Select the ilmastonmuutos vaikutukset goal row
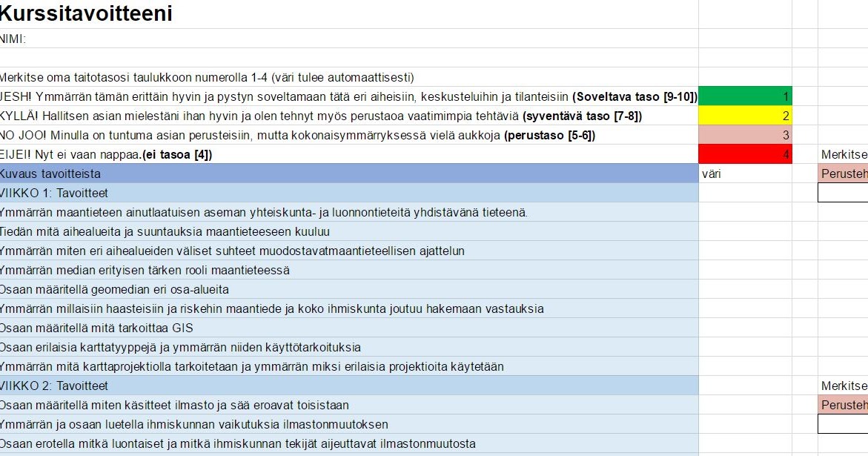The height and width of the screenshot is (456, 868). (222, 423)
